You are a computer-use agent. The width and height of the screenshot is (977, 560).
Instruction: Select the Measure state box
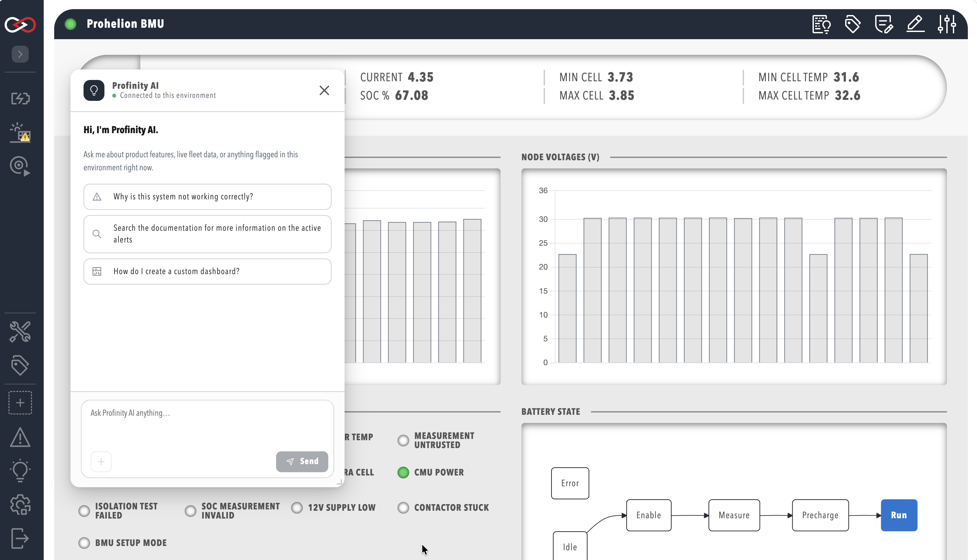coord(734,515)
